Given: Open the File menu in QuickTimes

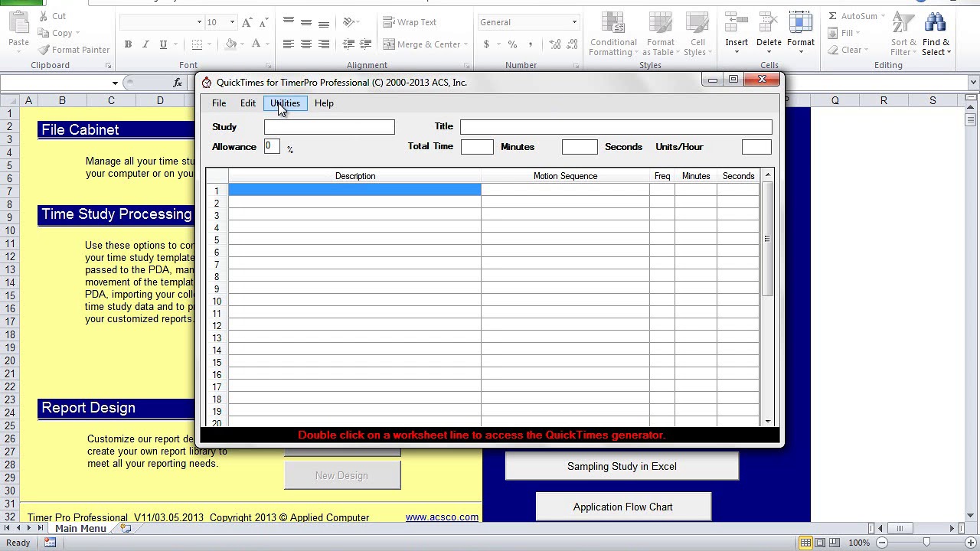Looking at the screenshot, I should (x=219, y=103).
